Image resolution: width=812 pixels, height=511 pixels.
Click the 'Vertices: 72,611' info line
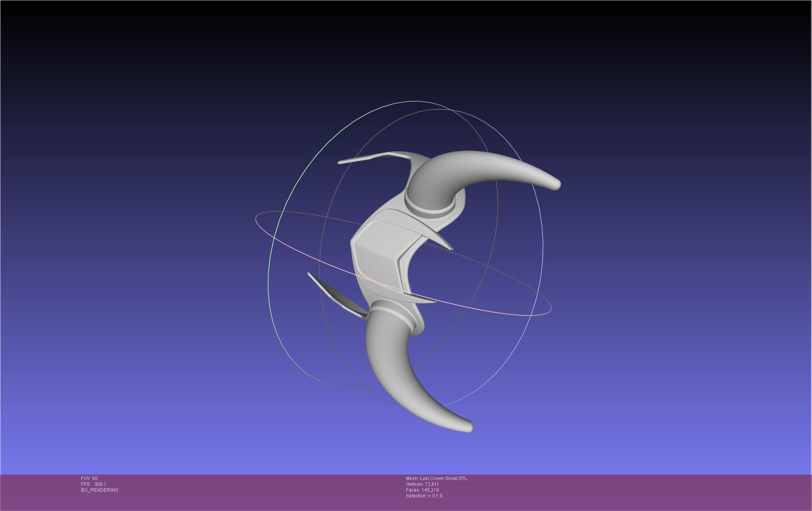(422, 484)
